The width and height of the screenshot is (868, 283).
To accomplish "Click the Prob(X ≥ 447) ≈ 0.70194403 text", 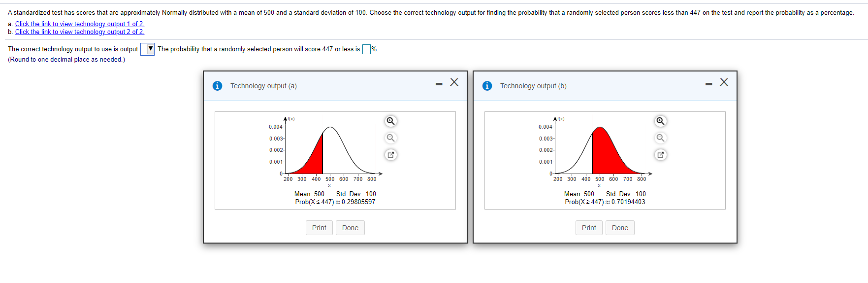I will pos(605,202).
